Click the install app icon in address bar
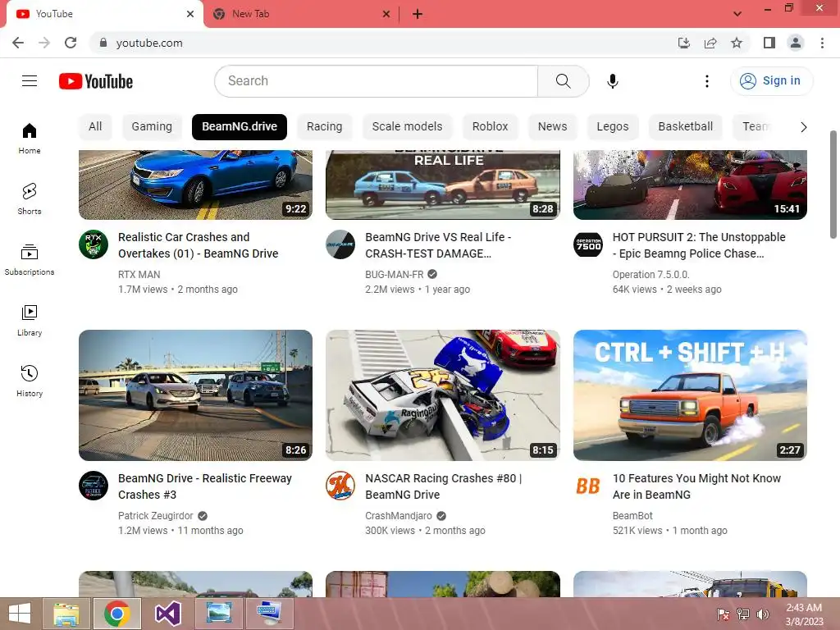This screenshot has width=840, height=630. tap(683, 43)
